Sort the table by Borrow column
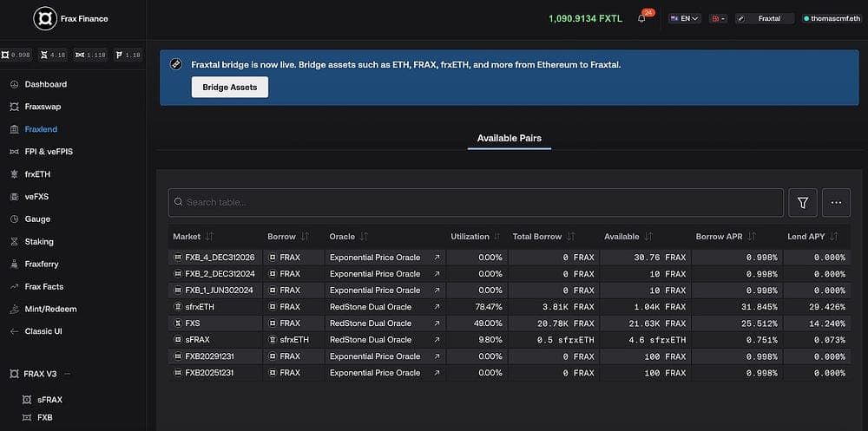The height and width of the screenshot is (431, 868). click(305, 236)
